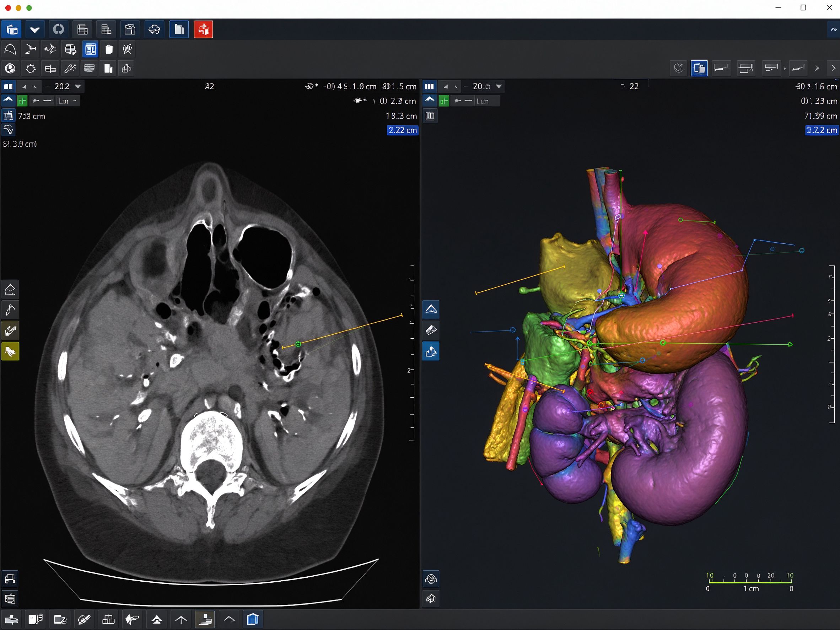Click the two white bars column icon
840x630 pixels.
point(108,68)
